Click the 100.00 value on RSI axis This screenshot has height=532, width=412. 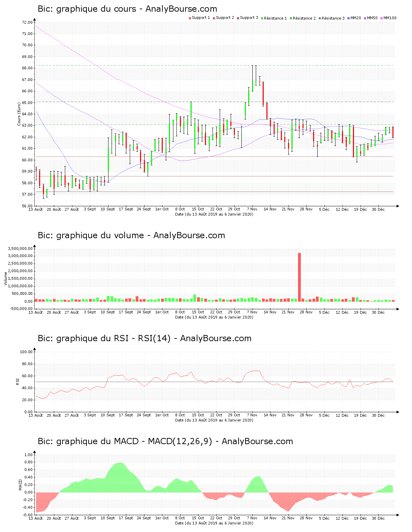(26, 352)
